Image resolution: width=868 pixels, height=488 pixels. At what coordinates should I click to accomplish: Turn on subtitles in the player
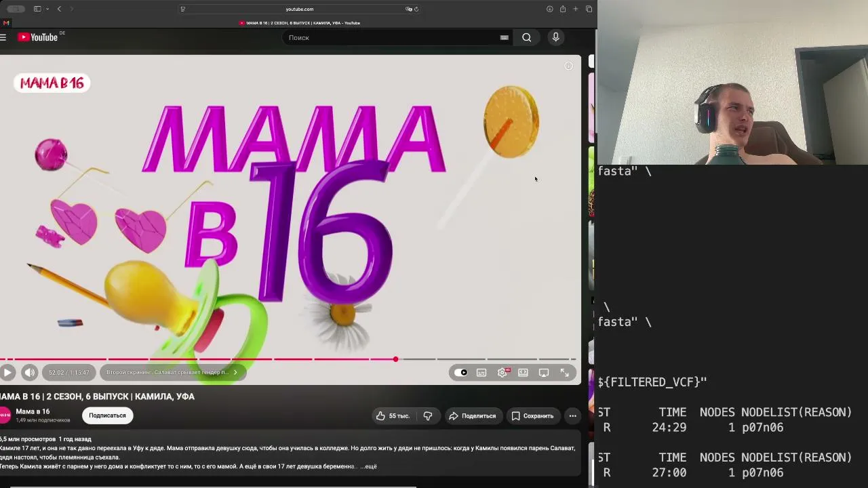coord(481,372)
